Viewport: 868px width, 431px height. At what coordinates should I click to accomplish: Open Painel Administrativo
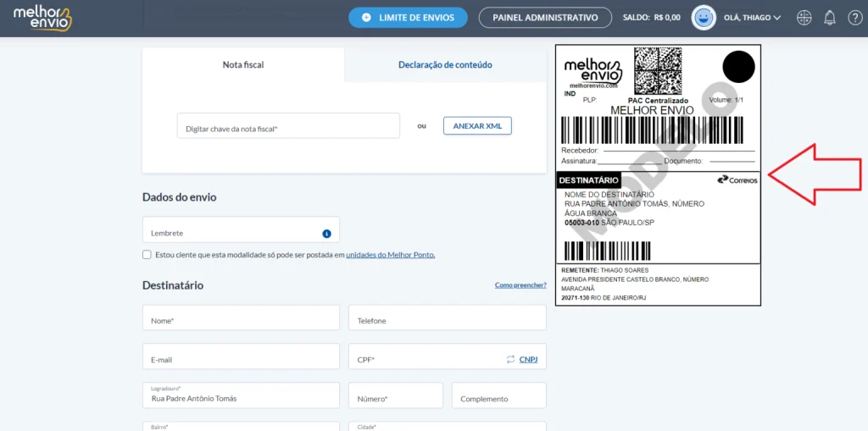pos(545,18)
